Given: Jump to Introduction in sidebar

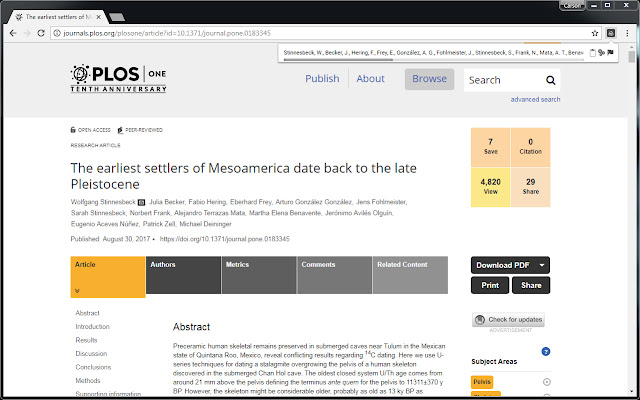Looking at the screenshot, I should click(93, 326).
